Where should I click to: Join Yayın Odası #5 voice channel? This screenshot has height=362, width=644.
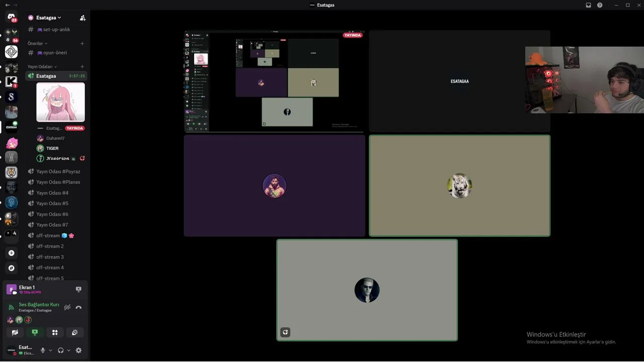click(56, 203)
